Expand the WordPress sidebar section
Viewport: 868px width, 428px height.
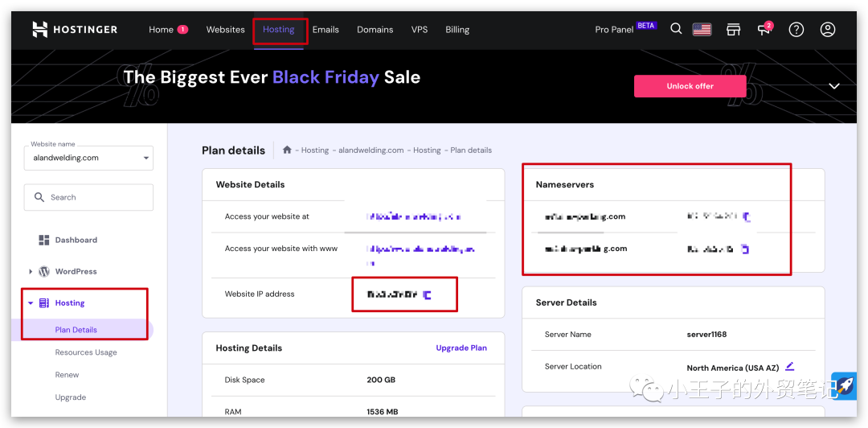[x=31, y=272]
